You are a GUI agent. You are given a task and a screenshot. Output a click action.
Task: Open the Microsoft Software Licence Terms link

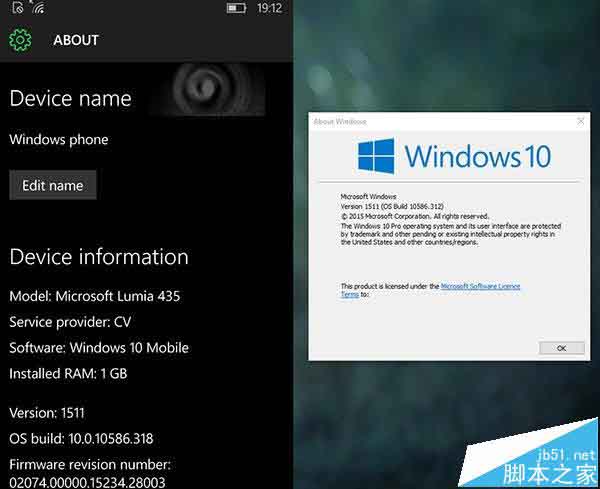coord(480,286)
